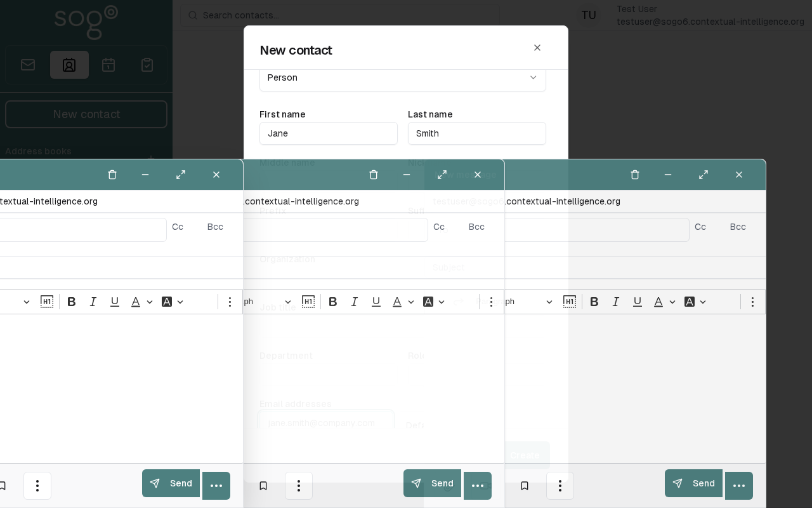
Task: Apply highlight color in the right compose editor
Action: [x=690, y=302]
